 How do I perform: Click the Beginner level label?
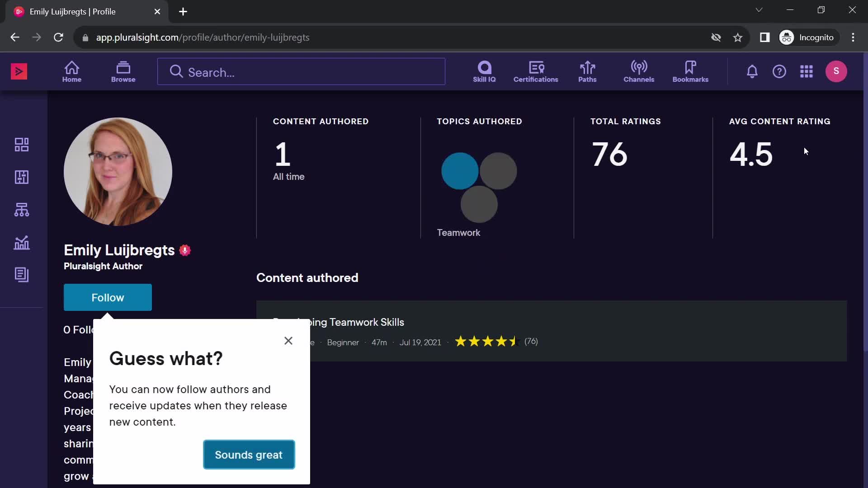(x=343, y=343)
